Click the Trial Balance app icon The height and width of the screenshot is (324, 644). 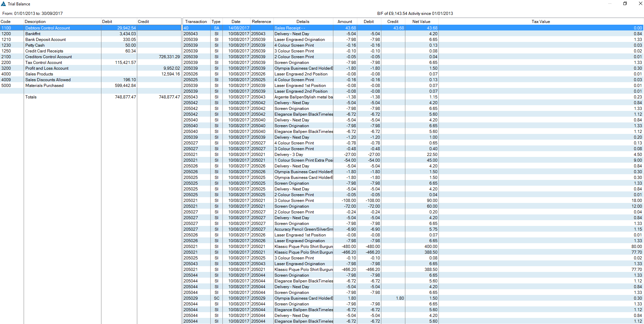3,4
